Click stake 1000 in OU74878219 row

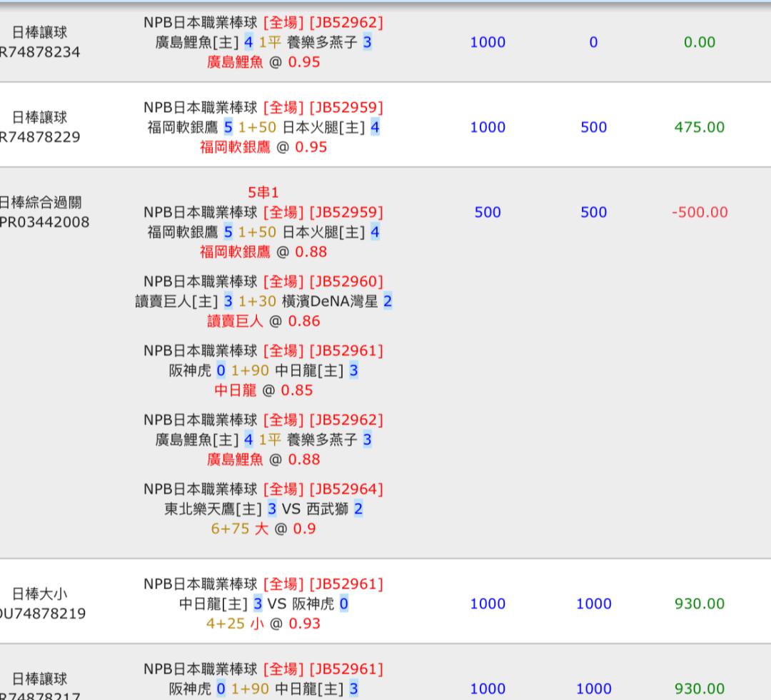tap(488, 604)
